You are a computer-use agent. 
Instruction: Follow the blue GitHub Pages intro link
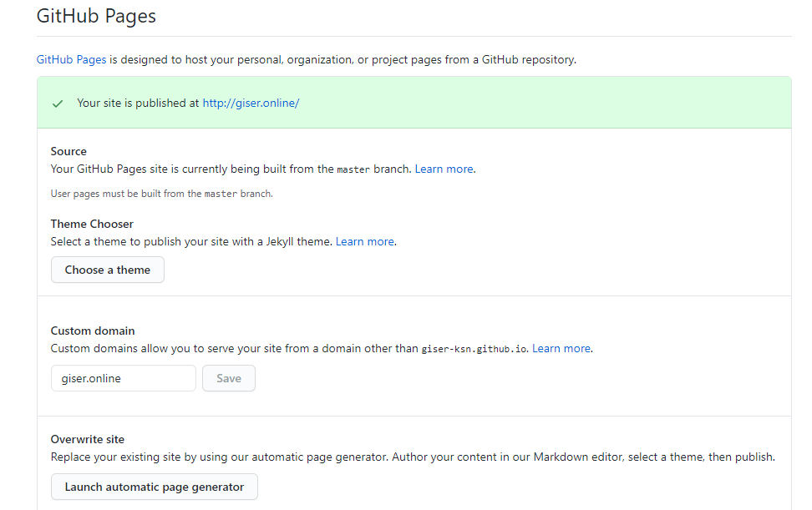(x=71, y=60)
